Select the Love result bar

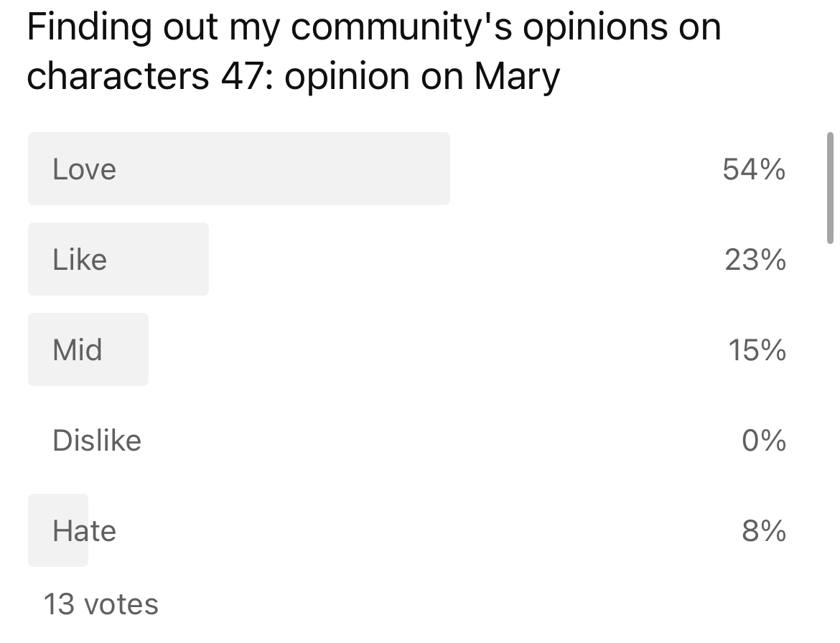[239, 169]
